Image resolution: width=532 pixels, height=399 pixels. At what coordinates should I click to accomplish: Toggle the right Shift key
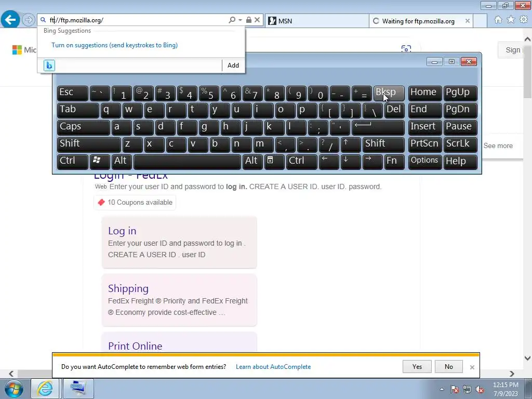tap(383, 144)
